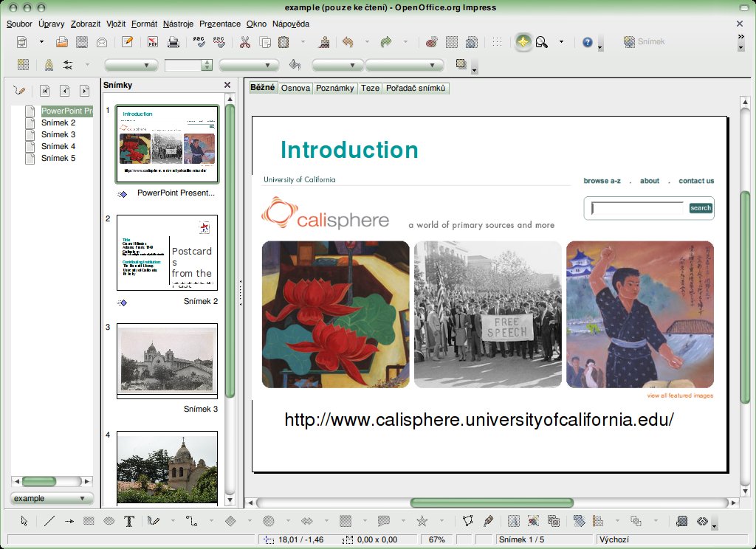The width and height of the screenshot is (756, 549).
Task: Go to previous slide in Navigator
Action: pyautogui.click(x=65, y=90)
